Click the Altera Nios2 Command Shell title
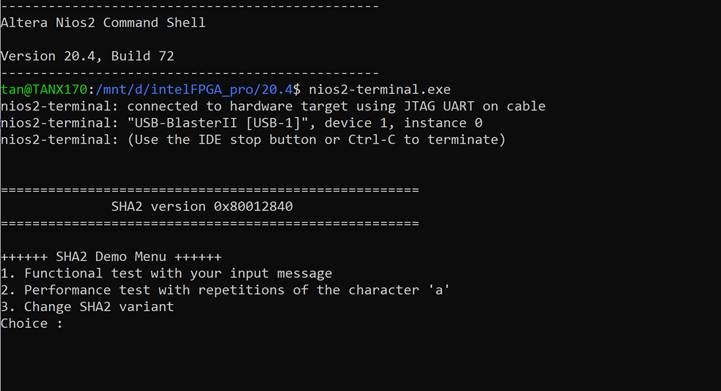The width and height of the screenshot is (721, 391). point(103,23)
